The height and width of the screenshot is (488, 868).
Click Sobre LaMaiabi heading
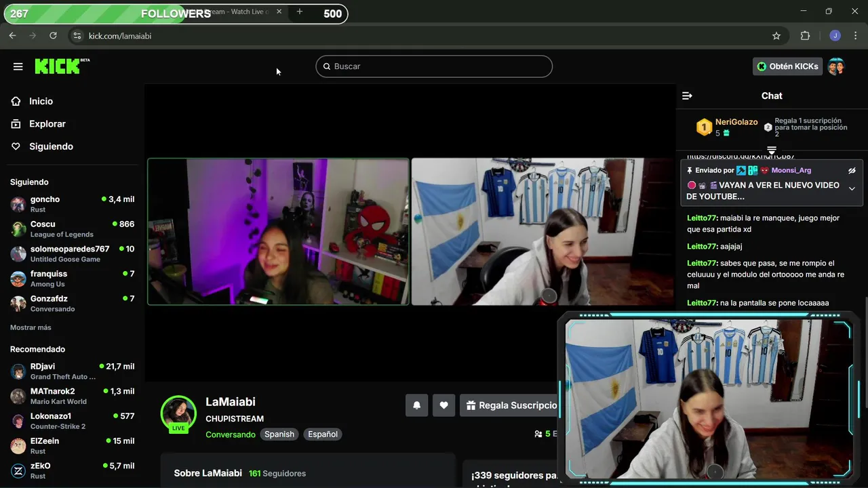pyautogui.click(x=208, y=473)
